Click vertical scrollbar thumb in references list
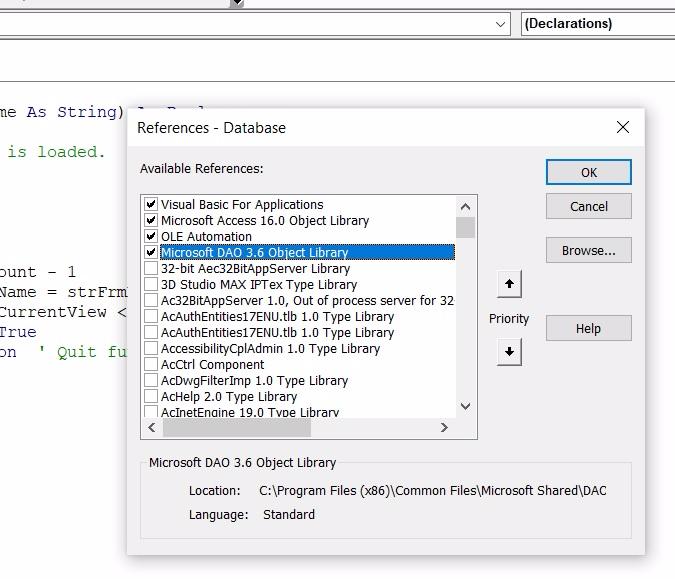This screenshot has height=579, width=675. coord(465,227)
